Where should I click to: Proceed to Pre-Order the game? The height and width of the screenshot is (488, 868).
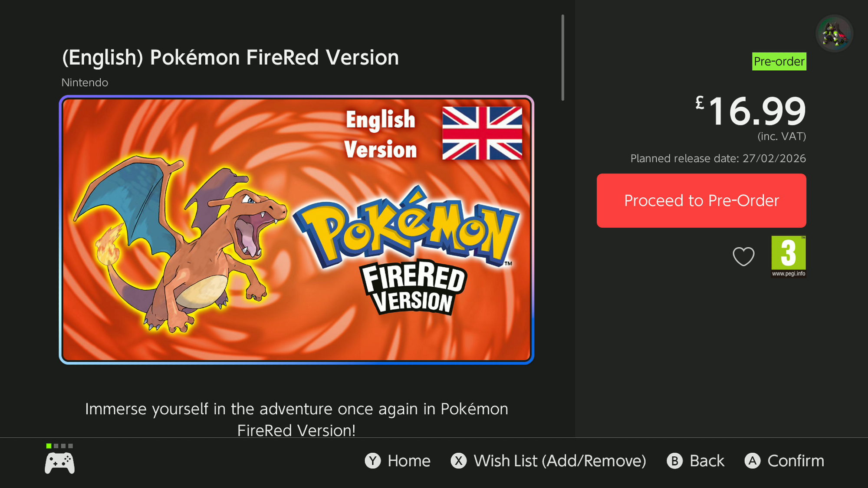click(701, 200)
